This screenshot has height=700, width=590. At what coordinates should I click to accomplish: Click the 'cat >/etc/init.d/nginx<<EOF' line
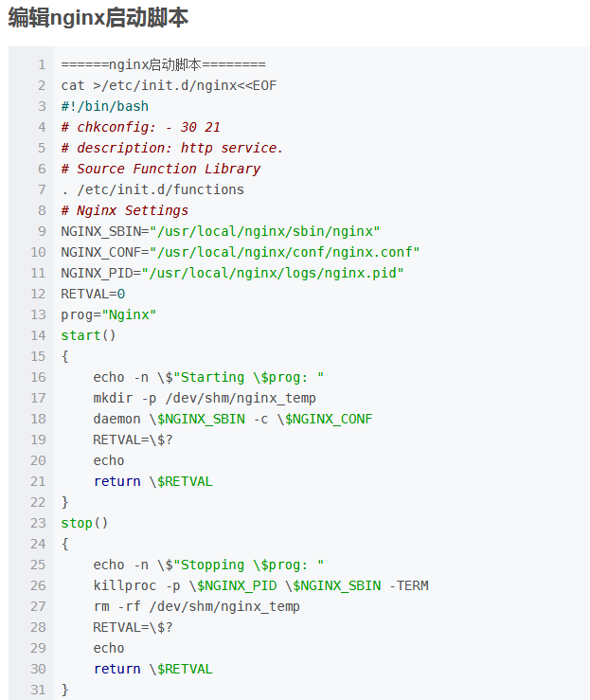[169, 85]
